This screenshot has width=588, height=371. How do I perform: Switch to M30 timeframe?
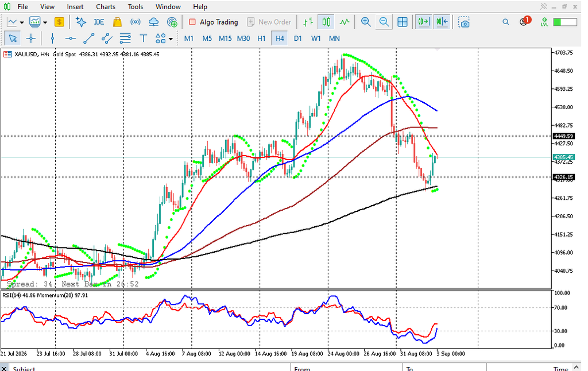coord(243,38)
